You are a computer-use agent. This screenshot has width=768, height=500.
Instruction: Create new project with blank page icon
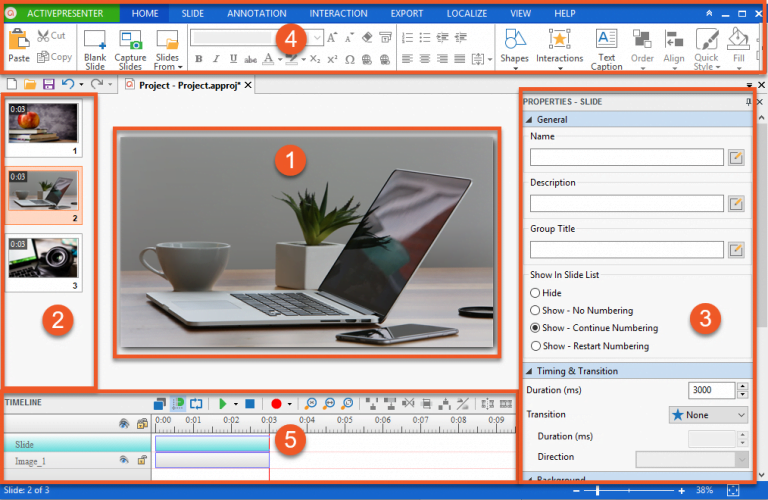12,84
